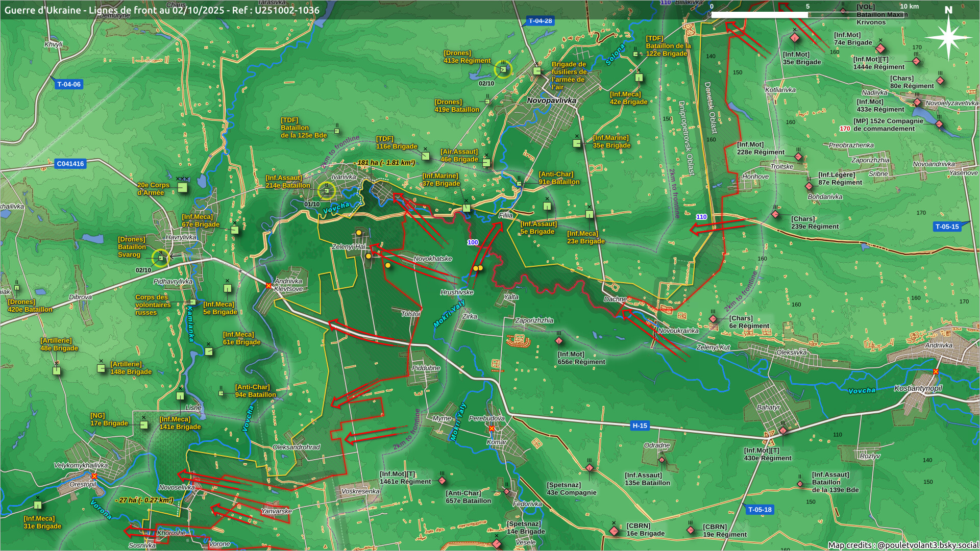Click the C041416 road label
This screenshot has width=980, height=551.
pyautogui.click(x=70, y=164)
